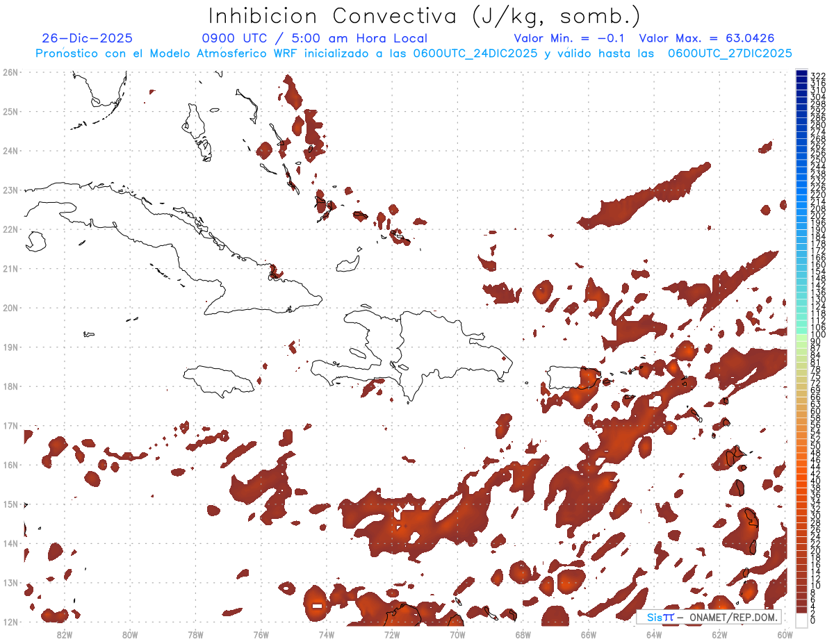Viewport: 834px width, 644px height.
Task: Click the '17N' latitude label
Action: (10, 425)
